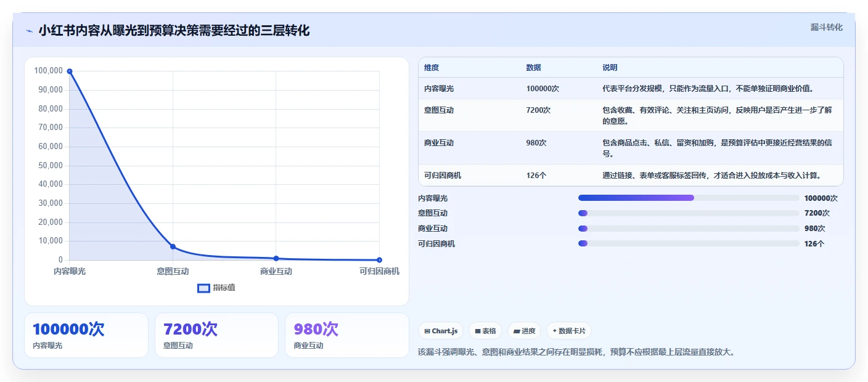Click the 7200次 value beside progress bar
This screenshot has height=382, width=868.
click(x=817, y=213)
